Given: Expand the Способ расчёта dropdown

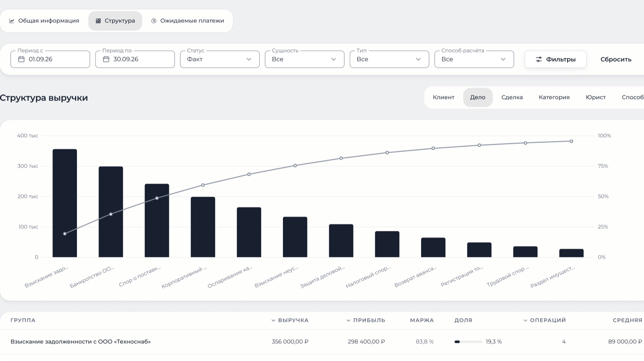Looking at the screenshot, I should coord(474,59).
